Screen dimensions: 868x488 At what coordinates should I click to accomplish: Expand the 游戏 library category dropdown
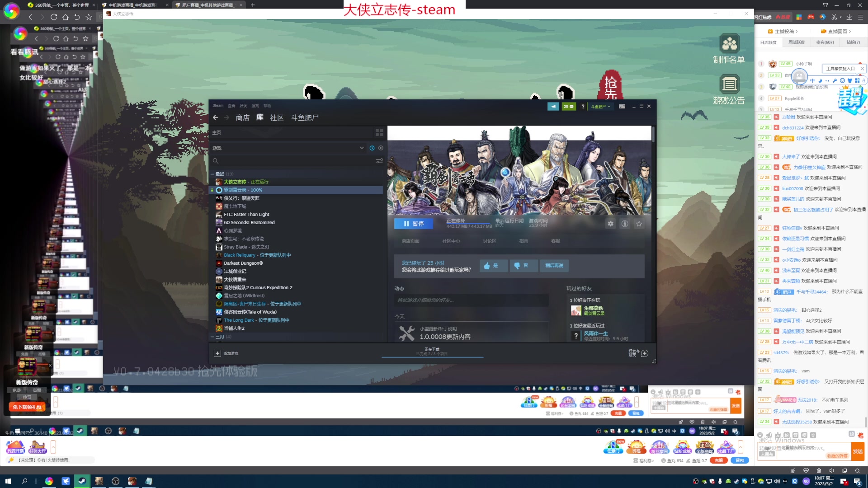(x=362, y=148)
